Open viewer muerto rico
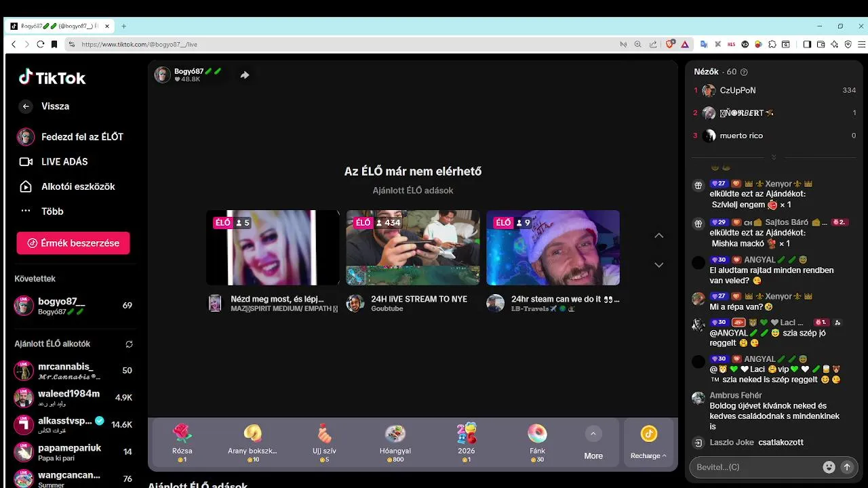 coord(774,136)
